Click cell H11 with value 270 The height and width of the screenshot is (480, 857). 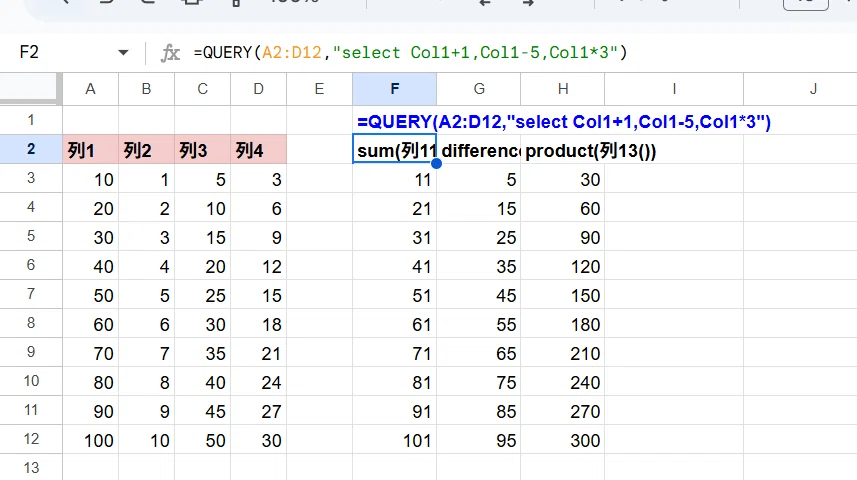[563, 411]
